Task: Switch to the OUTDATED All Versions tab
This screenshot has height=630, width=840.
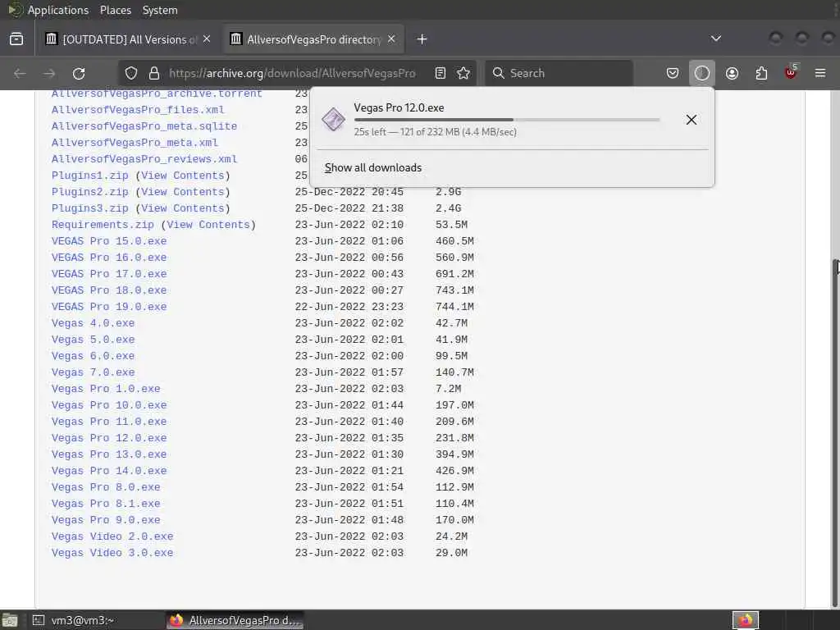Action: [127, 39]
